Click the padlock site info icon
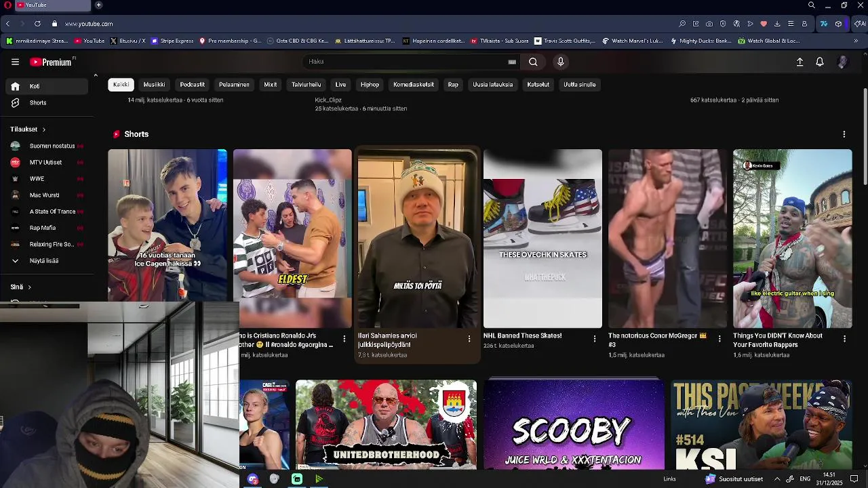 point(54,24)
